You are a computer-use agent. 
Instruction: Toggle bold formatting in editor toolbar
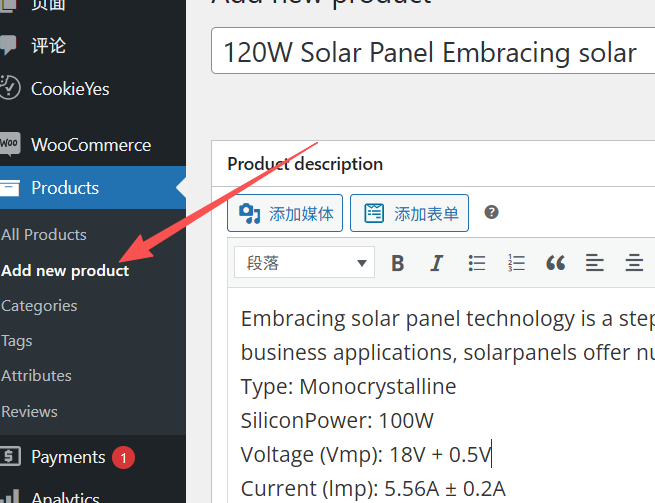(398, 263)
